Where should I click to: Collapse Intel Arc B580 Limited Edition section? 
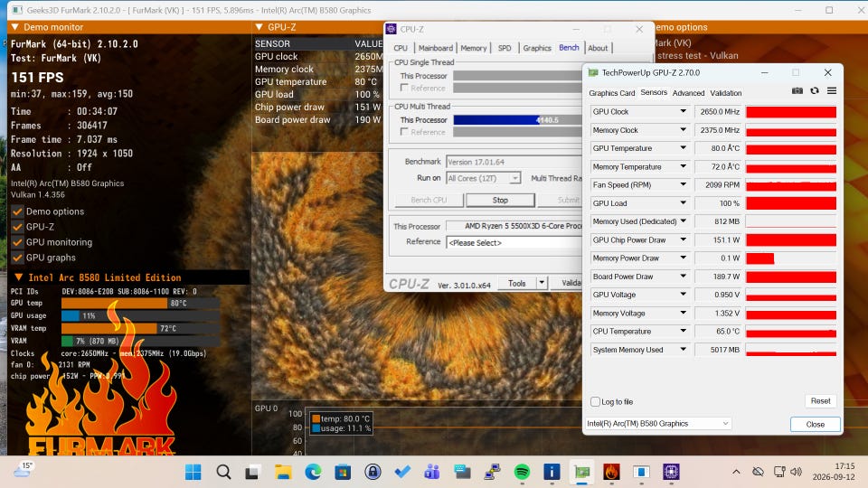[18, 277]
